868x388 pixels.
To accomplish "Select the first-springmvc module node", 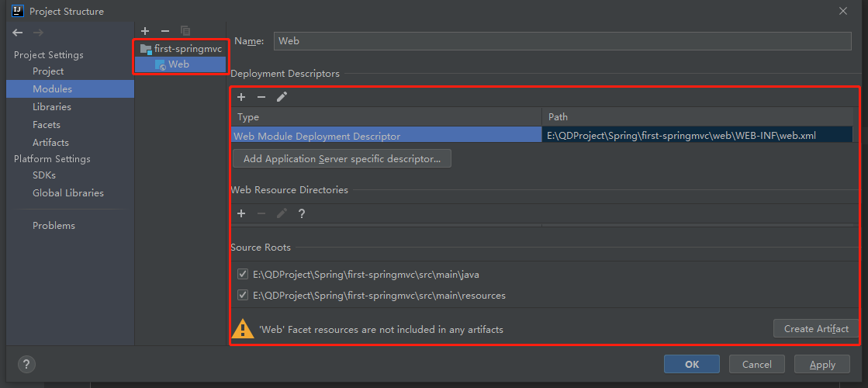I will (181, 49).
